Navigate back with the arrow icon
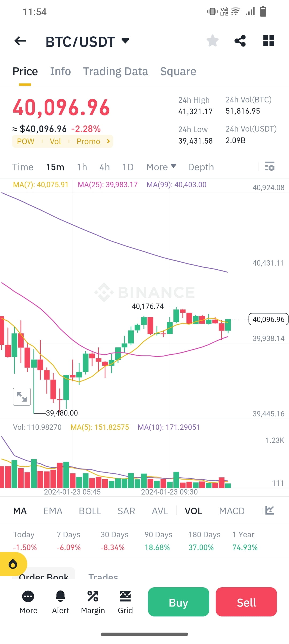 pos(20,41)
